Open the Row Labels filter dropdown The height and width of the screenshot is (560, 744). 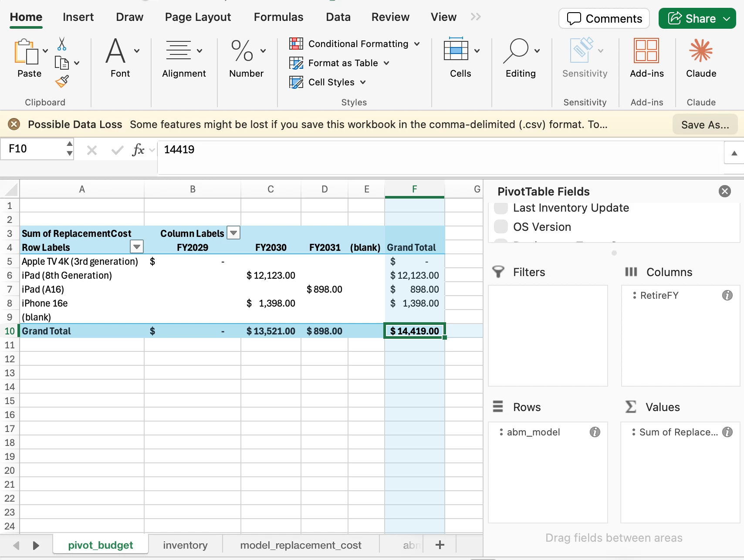tap(137, 247)
